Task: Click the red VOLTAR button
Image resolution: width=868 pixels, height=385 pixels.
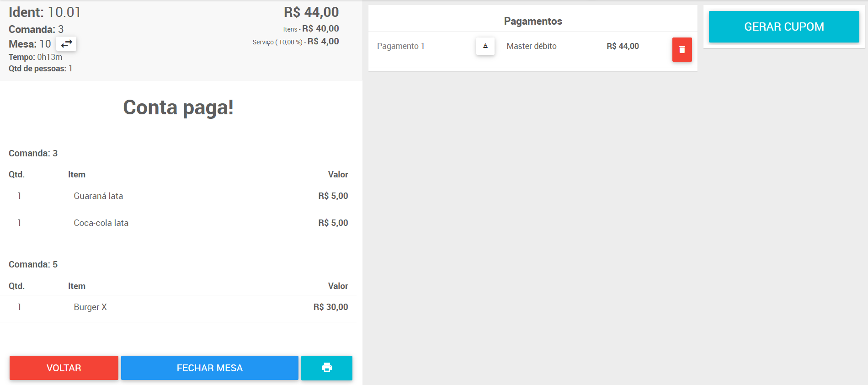Action: [x=64, y=368]
